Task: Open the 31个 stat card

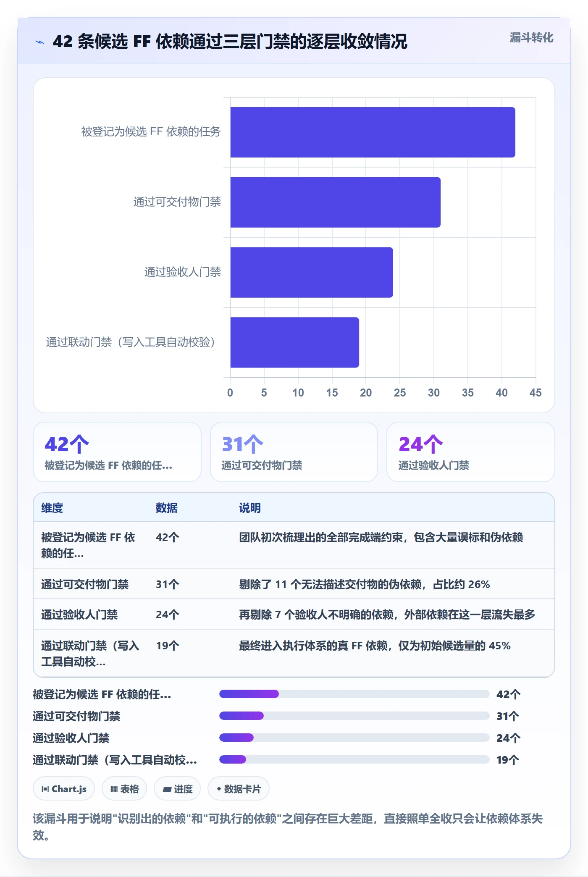Action: point(294,452)
